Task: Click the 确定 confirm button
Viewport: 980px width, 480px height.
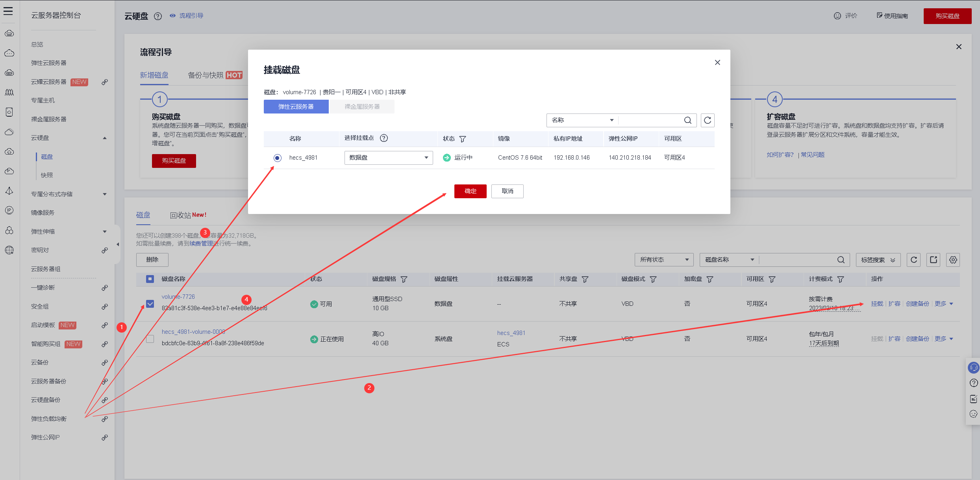Action: (470, 191)
